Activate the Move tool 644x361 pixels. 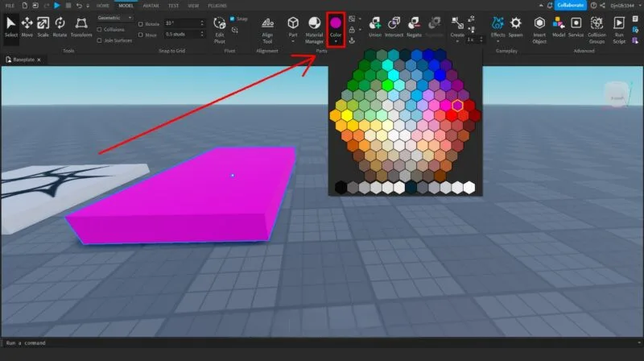pyautogui.click(x=27, y=27)
